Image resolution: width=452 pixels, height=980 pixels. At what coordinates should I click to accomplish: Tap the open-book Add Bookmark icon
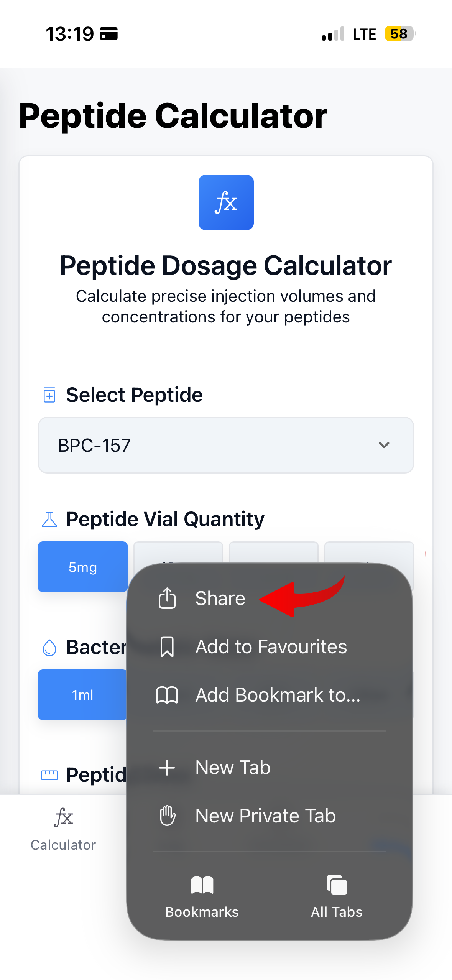tap(167, 695)
